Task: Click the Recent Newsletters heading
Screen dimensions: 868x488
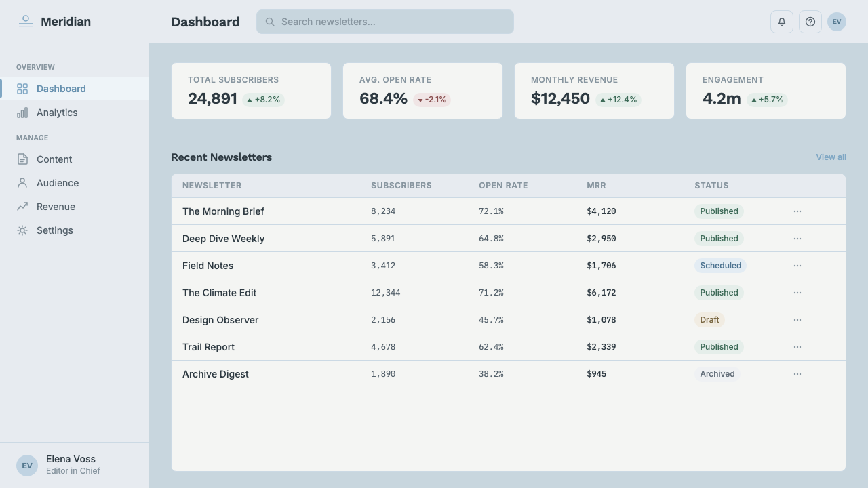Action: coord(221,157)
